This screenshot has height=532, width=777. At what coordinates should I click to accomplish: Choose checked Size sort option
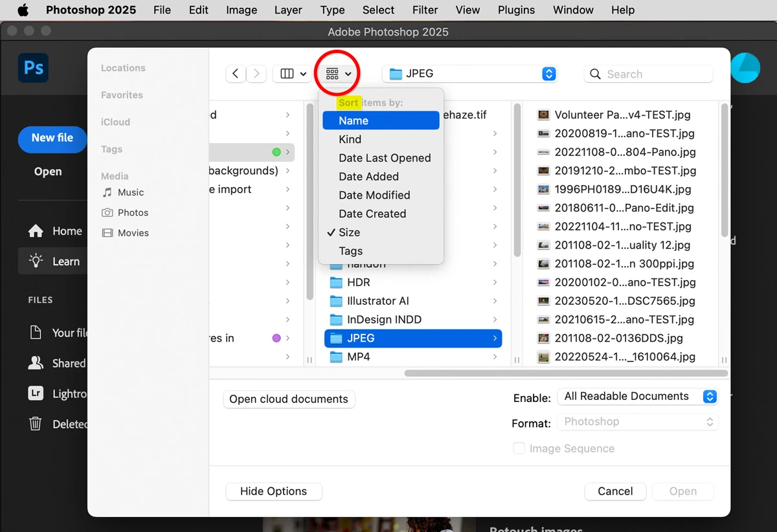tap(381, 232)
